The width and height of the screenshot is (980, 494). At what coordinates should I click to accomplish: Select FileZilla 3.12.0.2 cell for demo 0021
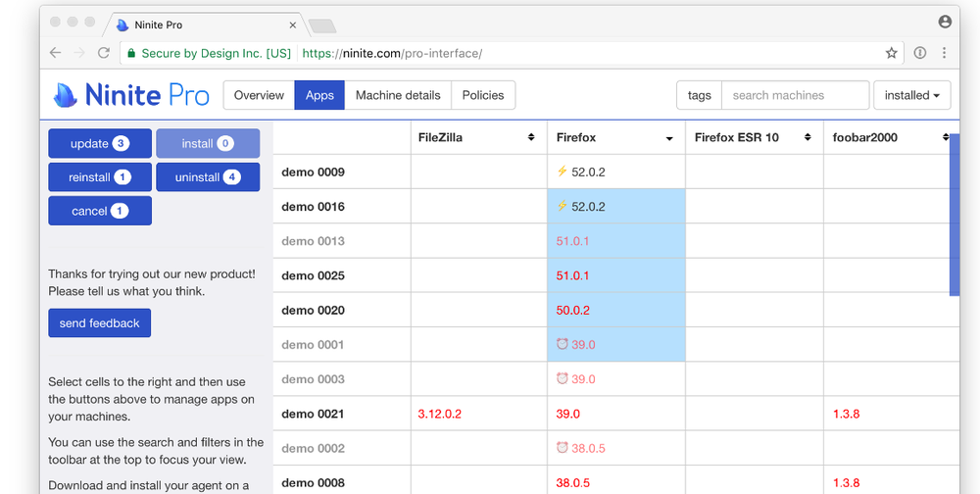click(479, 414)
